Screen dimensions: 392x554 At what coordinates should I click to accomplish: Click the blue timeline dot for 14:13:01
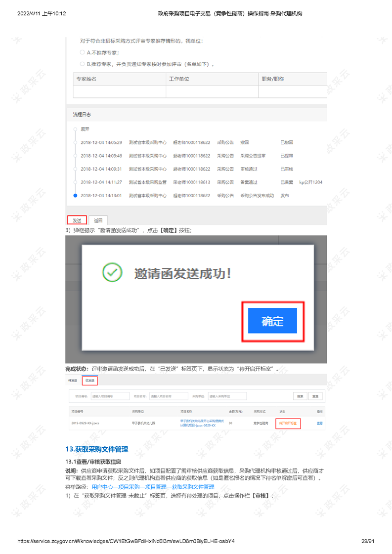75,195
